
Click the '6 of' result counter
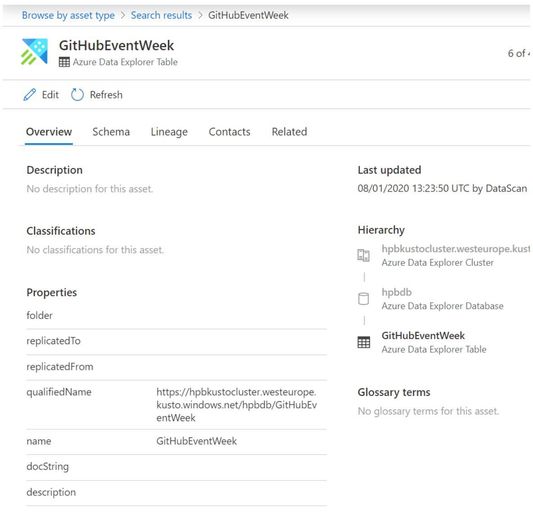(x=519, y=53)
